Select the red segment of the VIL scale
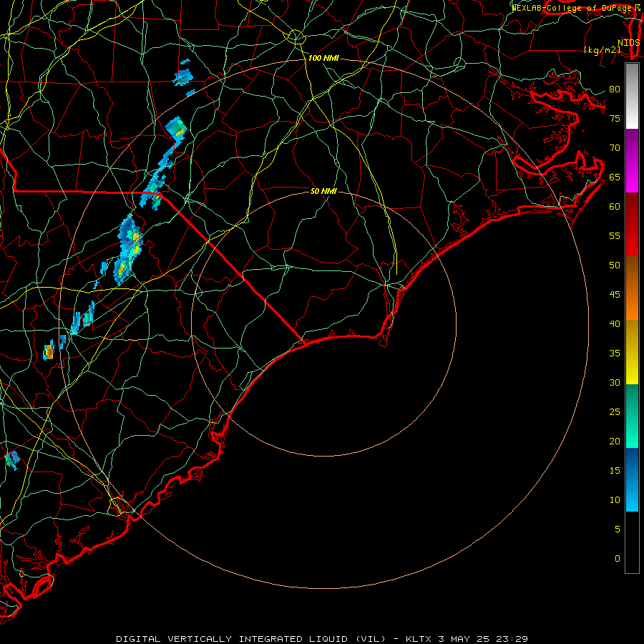This screenshot has width=644, height=644. pyautogui.click(x=632, y=224)
